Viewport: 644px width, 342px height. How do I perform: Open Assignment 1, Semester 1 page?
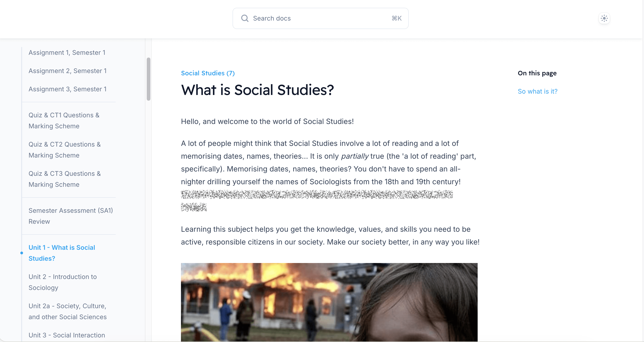pos(67,53)
